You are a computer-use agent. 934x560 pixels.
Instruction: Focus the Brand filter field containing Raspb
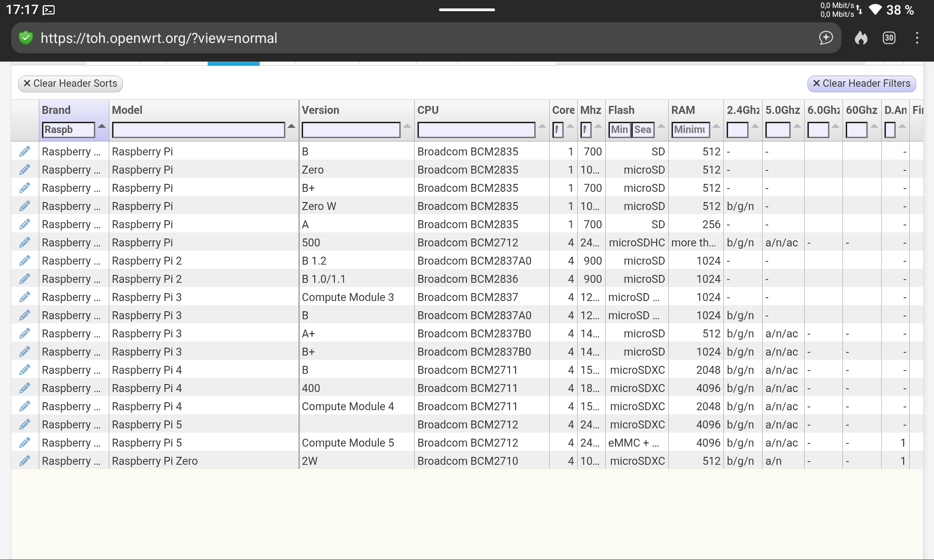pyautogui.click(x=68, y=130)
